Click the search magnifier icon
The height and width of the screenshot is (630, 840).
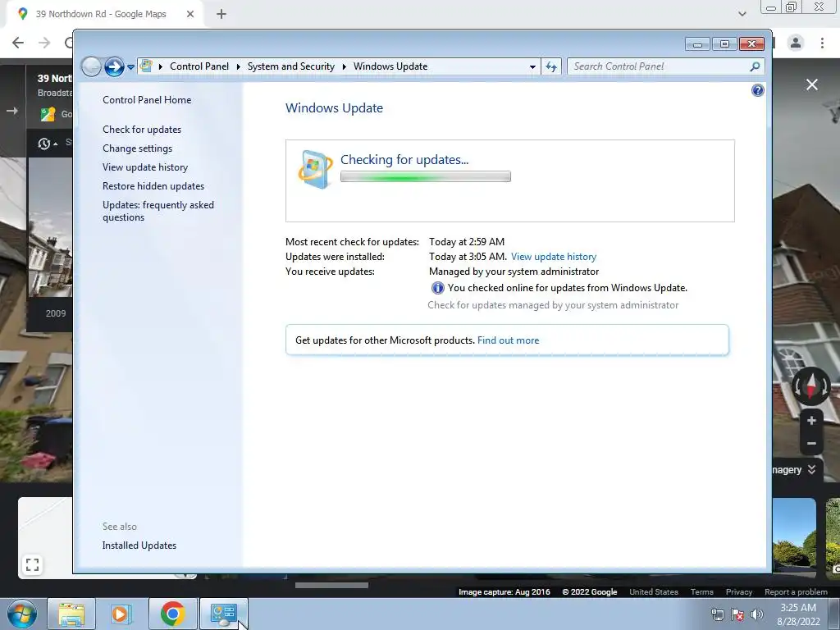(755, 66)
